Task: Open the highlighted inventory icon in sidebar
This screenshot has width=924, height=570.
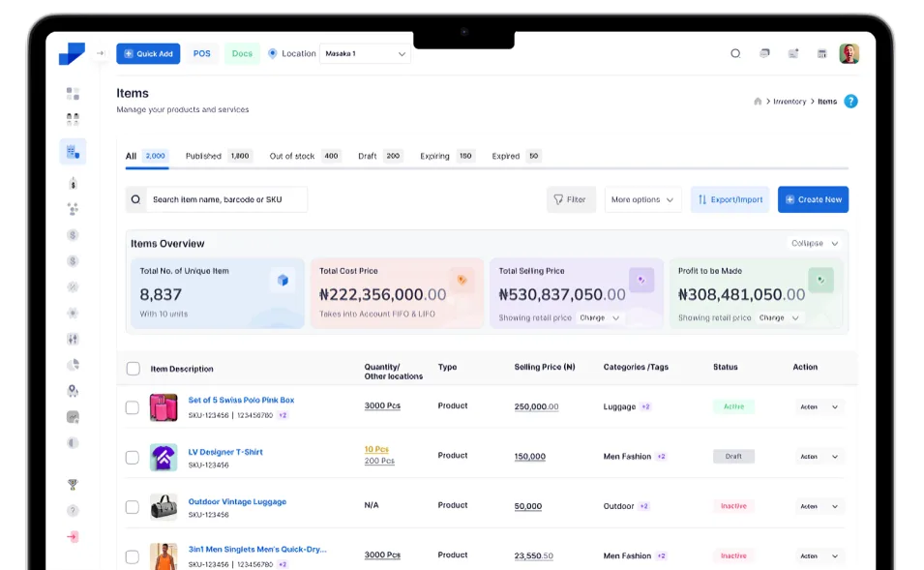Action: [74, 152]
